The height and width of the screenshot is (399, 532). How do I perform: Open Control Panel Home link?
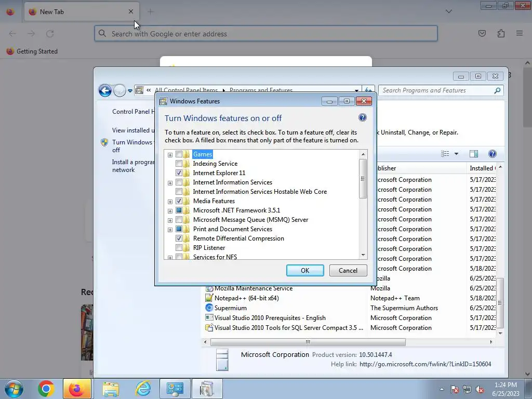[132, 112]
